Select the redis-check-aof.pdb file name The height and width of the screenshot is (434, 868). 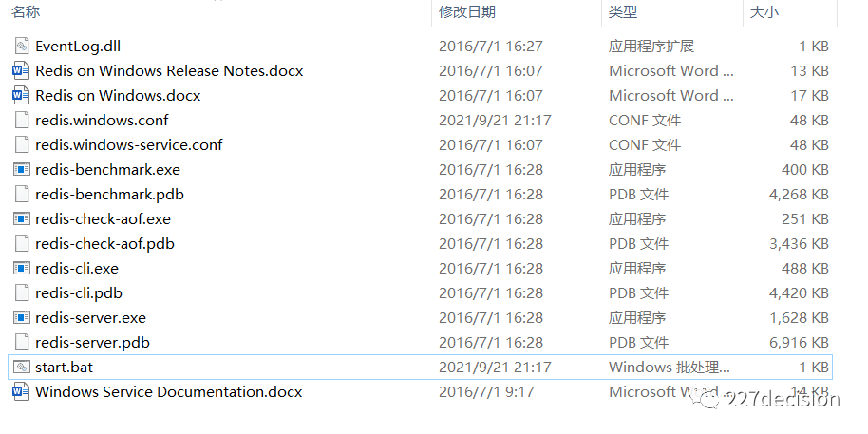pyautogui.click(x=104, y=244)
